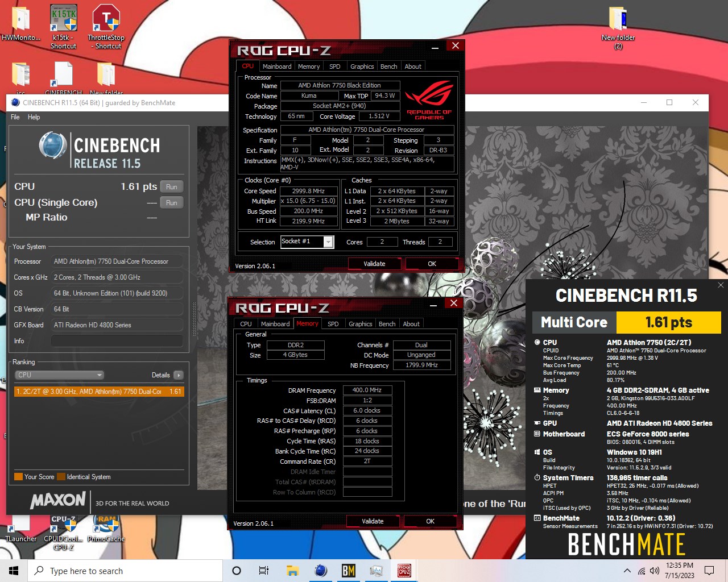Open the Help menu in Cinebench
This screenshot has width=728, height=582.
click(34, 117)
